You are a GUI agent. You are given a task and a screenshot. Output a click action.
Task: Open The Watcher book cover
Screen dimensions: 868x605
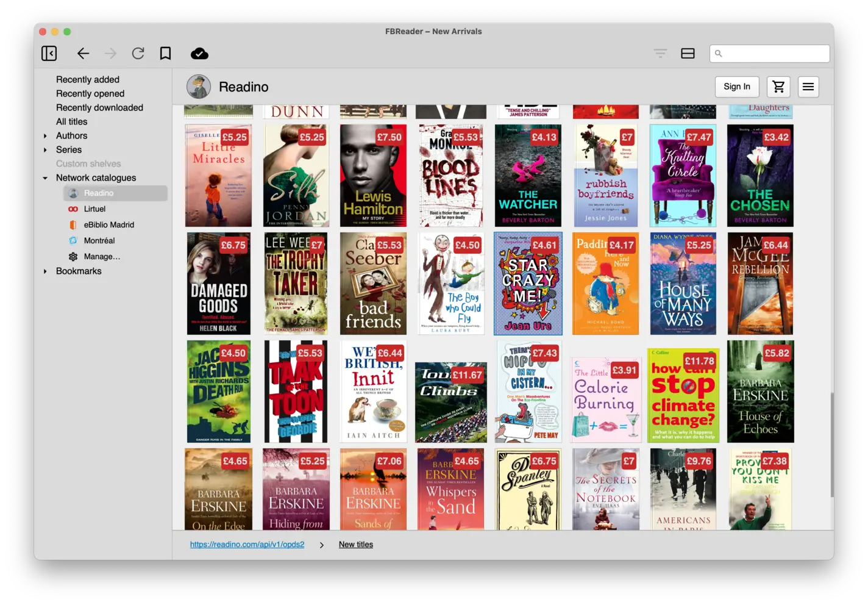click(528, 176)
